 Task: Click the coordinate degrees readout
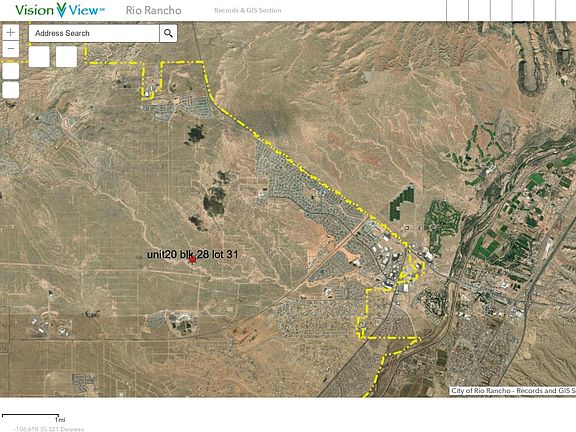[48, 429]
